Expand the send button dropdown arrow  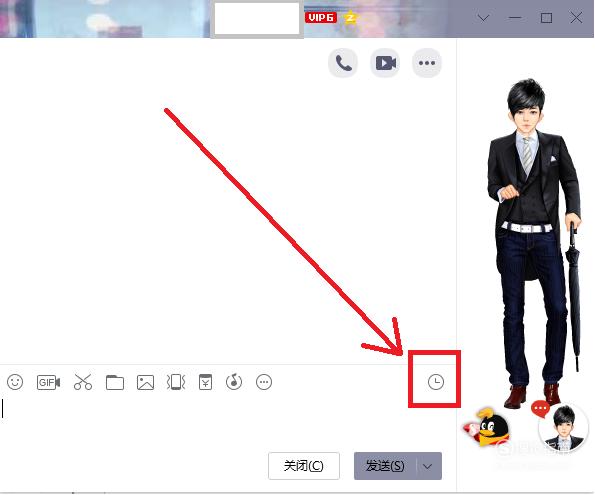click(428, 466)
